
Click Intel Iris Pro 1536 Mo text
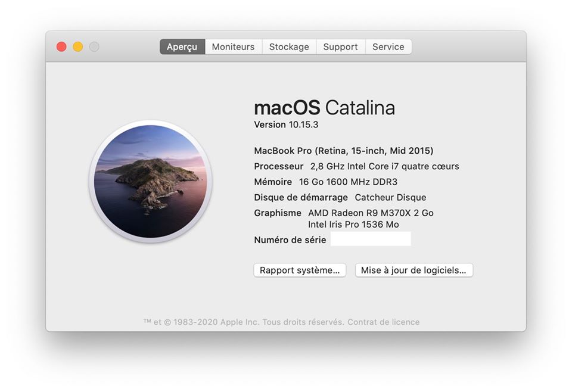[x=353, y=224]
